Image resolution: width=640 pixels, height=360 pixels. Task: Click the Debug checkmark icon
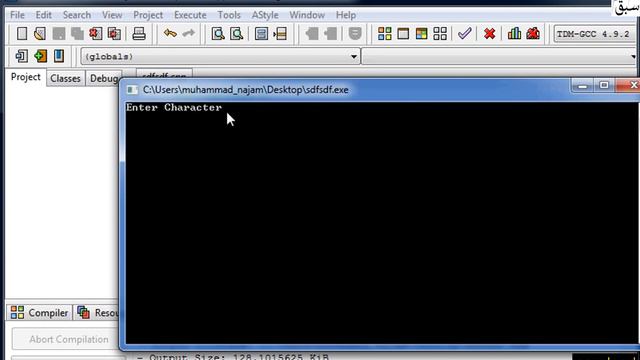click(x=464, y=33)
